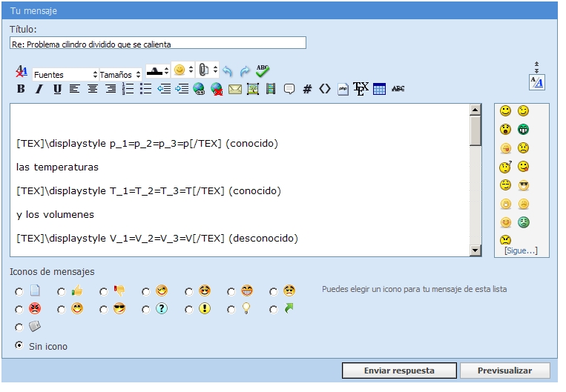Screen dimensions: 566x392
Task: Insert a table using the grid icon
Action: [379, 89]
